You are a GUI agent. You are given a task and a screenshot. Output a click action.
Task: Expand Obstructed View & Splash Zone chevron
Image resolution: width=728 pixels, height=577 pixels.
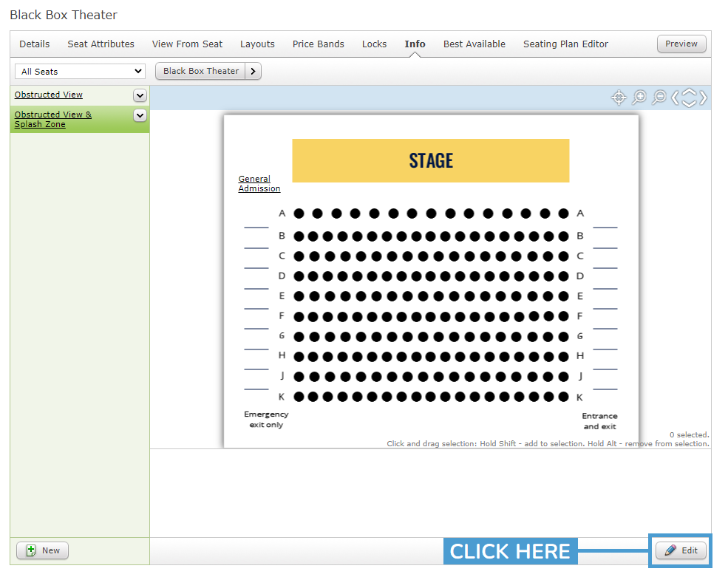[140, 115]
